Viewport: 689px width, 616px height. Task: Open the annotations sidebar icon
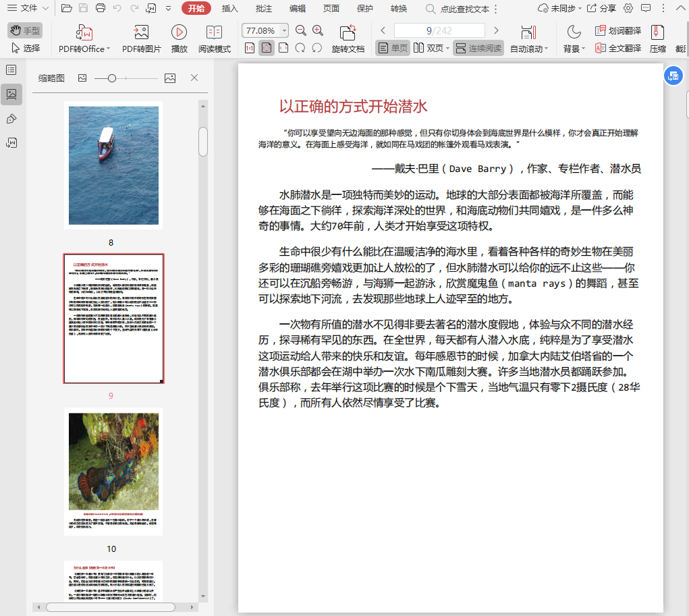pyautogui.click(x=11, y=119)
